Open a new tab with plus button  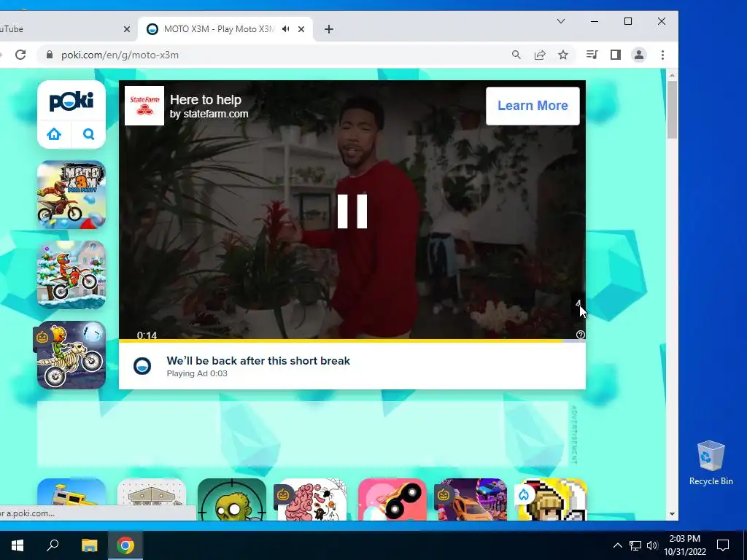(329, 29)
